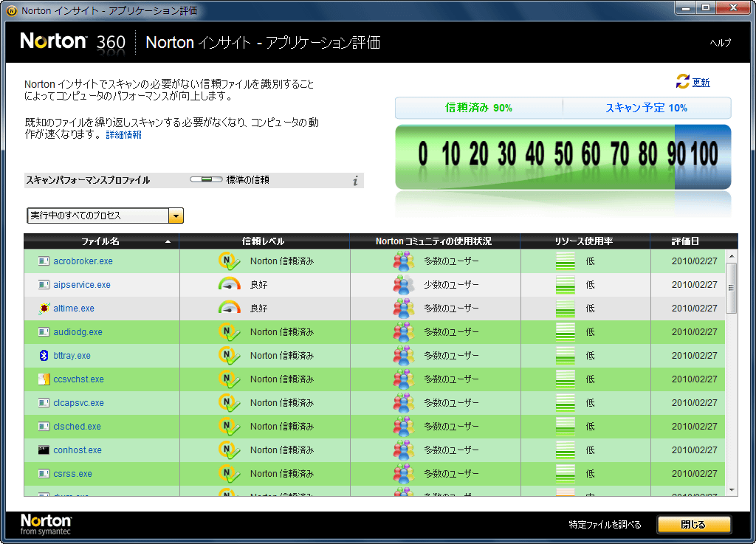Open aipservice.exe file link

[x=82, y=285]
